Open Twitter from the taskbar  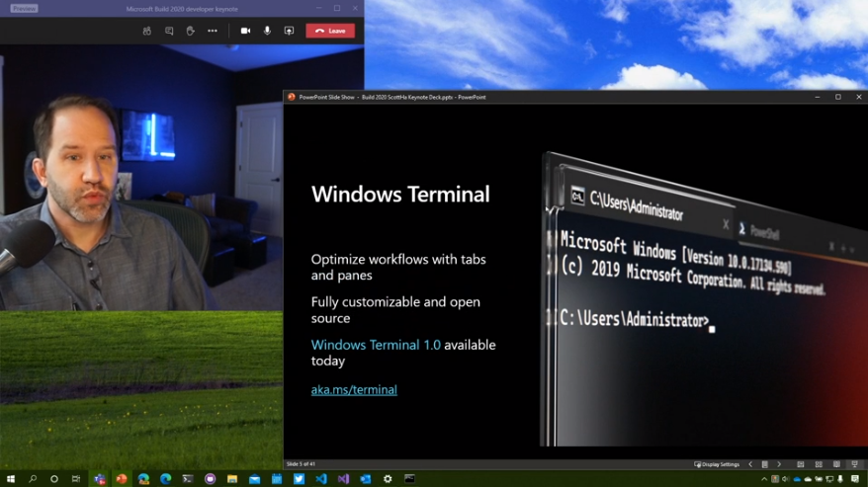[299, 479]
